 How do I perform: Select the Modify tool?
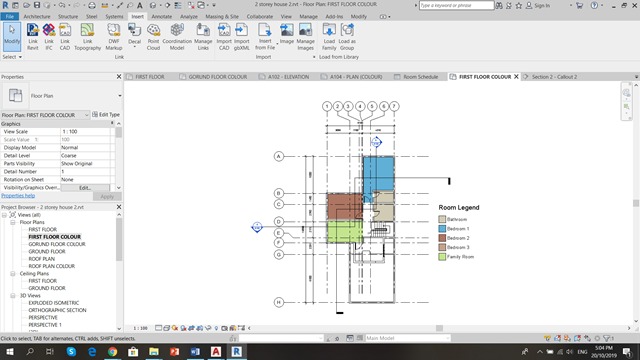click(12, 37)
